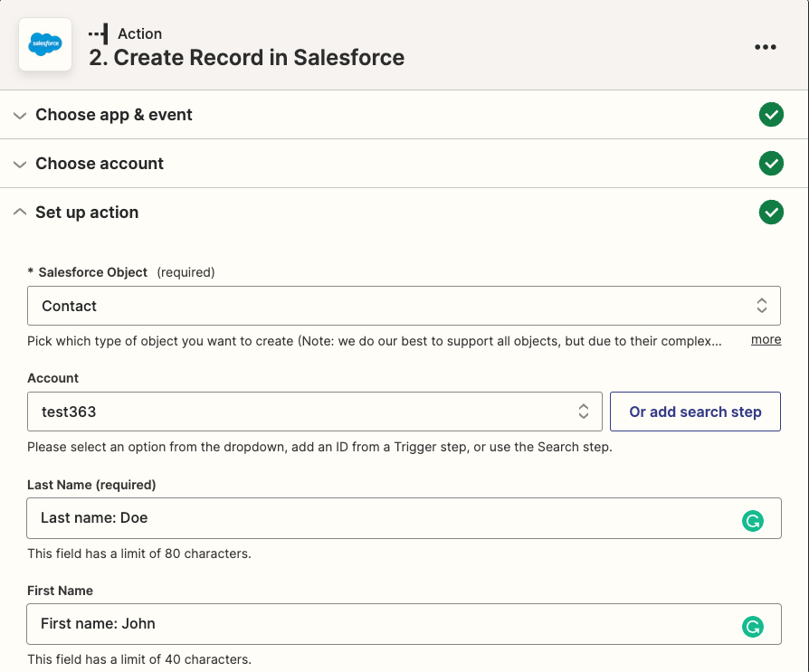Screen dimensions: 809x672
Task: Expand the Choose app & event section
Action: click(20, 115)
